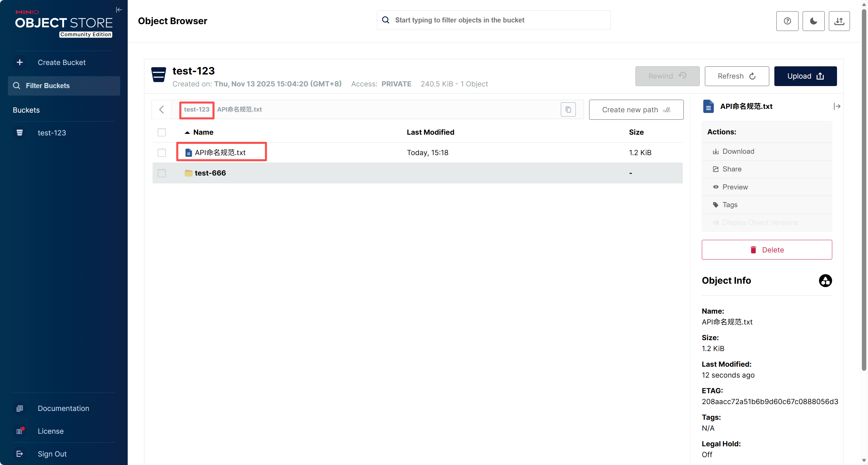Select the test-666 folder checkbox

pos(162,173)
